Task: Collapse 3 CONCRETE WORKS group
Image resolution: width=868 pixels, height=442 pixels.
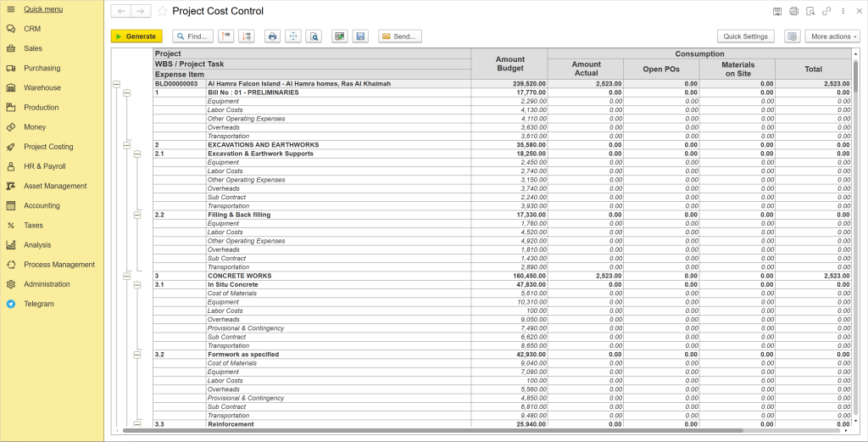Action: [x=127, y=276]
